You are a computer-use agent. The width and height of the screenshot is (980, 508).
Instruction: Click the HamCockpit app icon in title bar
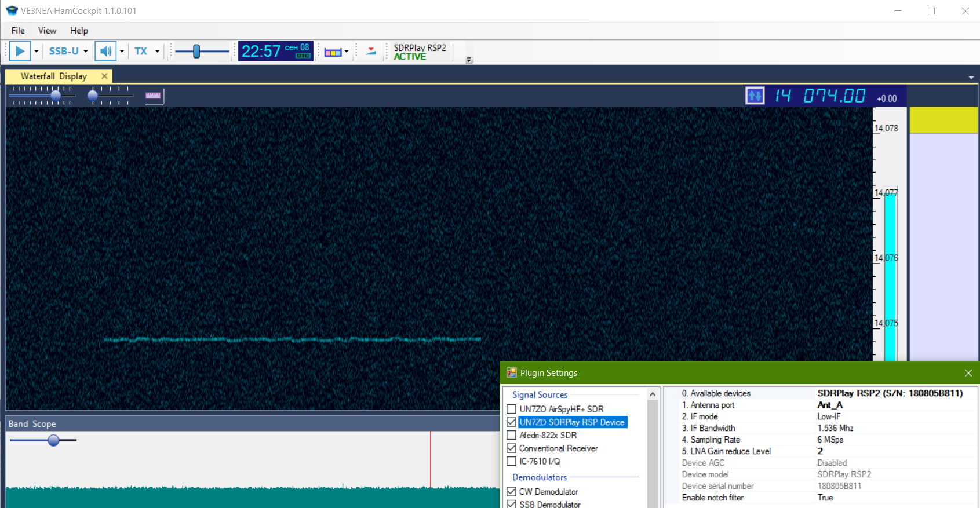12,10
